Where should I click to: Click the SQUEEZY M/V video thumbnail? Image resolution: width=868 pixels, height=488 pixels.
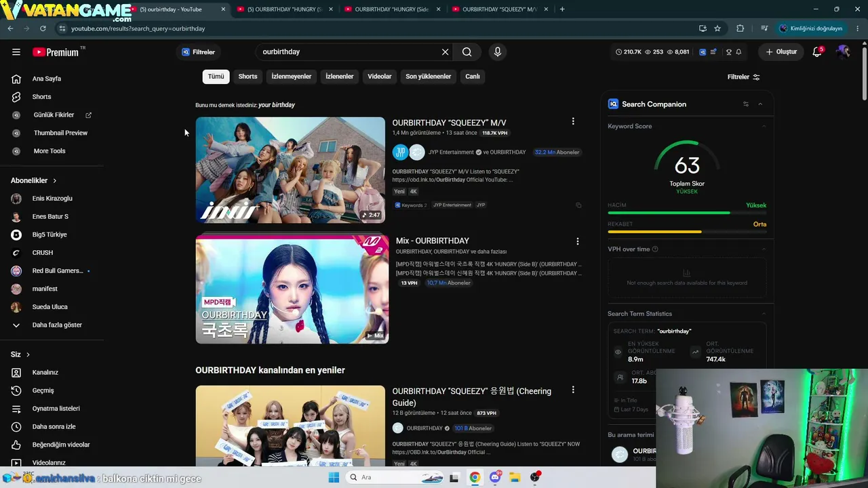pyautogui.click(x=290, y=170)
